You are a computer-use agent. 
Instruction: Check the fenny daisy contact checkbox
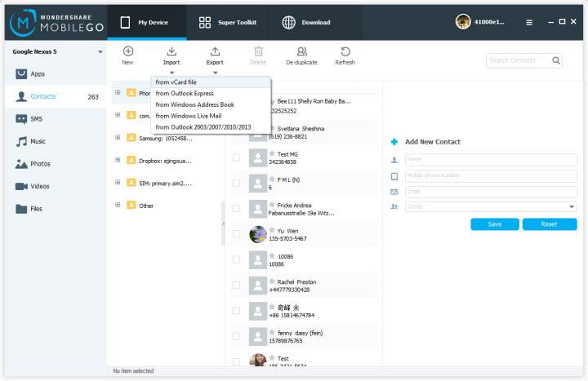[236, 336]
